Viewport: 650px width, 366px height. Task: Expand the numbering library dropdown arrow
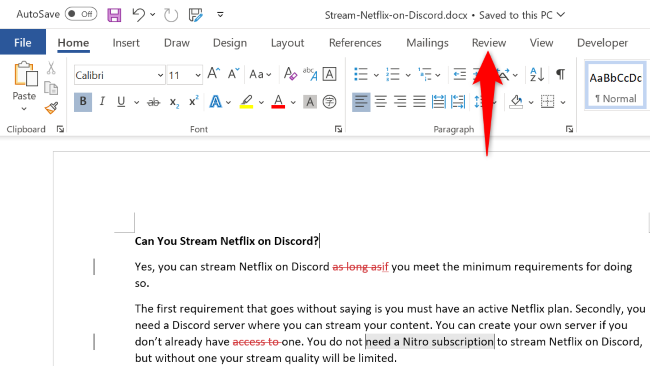point(408,75)
